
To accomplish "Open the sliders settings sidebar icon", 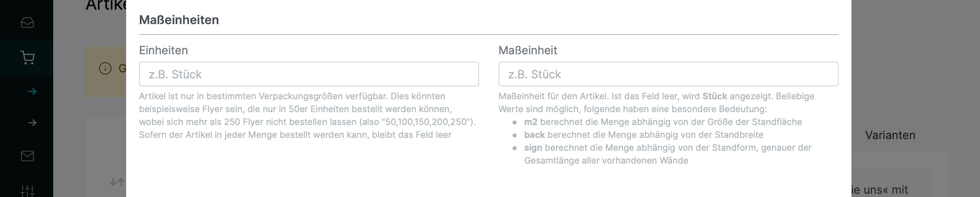I will tap(27, 191).
